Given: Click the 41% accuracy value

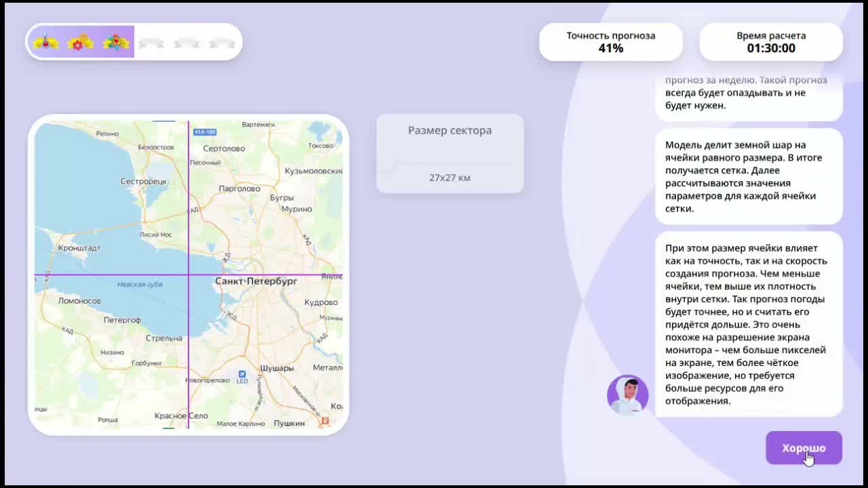Looking at the screenshot, I should [611, 48].
